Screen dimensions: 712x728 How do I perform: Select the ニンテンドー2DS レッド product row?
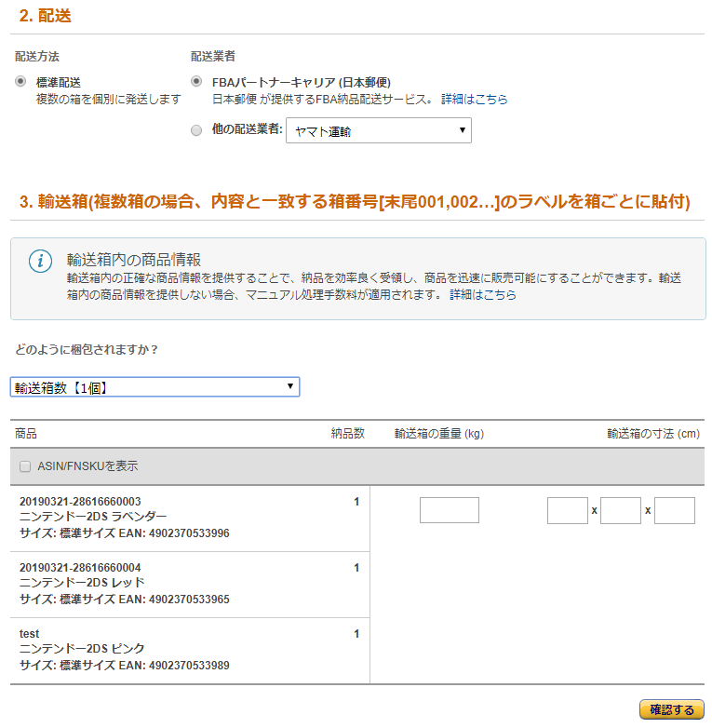point(190,585)
